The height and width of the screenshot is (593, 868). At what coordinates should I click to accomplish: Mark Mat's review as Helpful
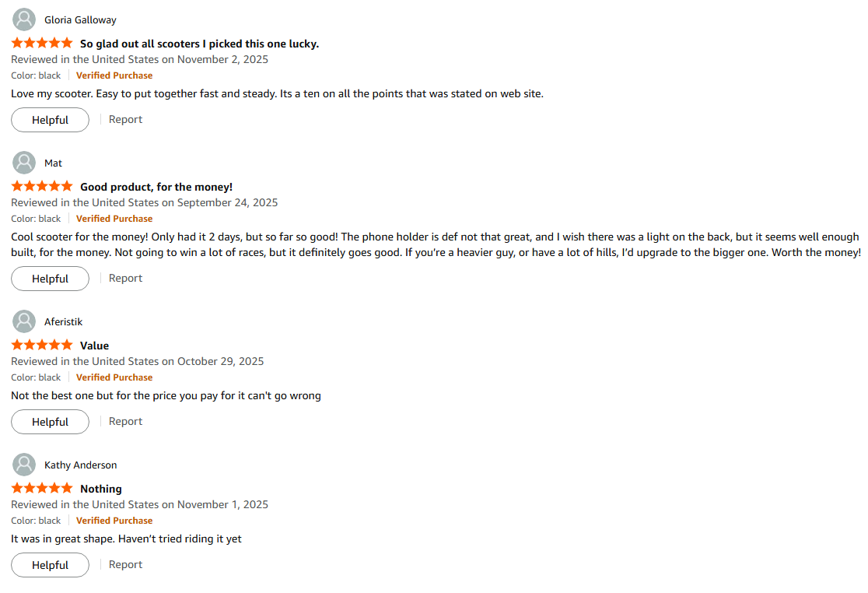pos(50,279)
